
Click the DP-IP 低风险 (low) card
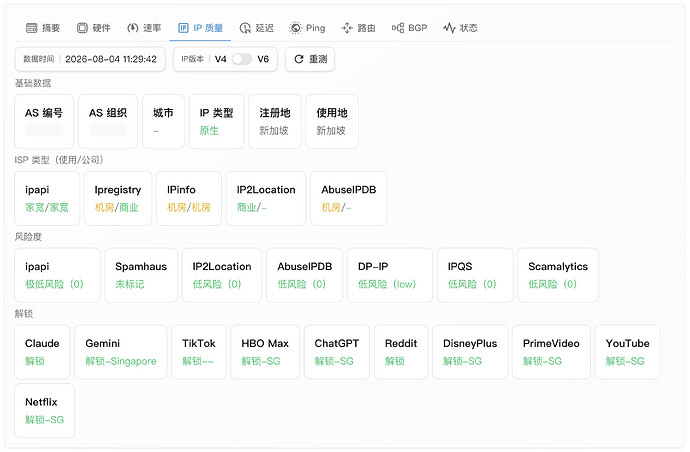point(390,275)
